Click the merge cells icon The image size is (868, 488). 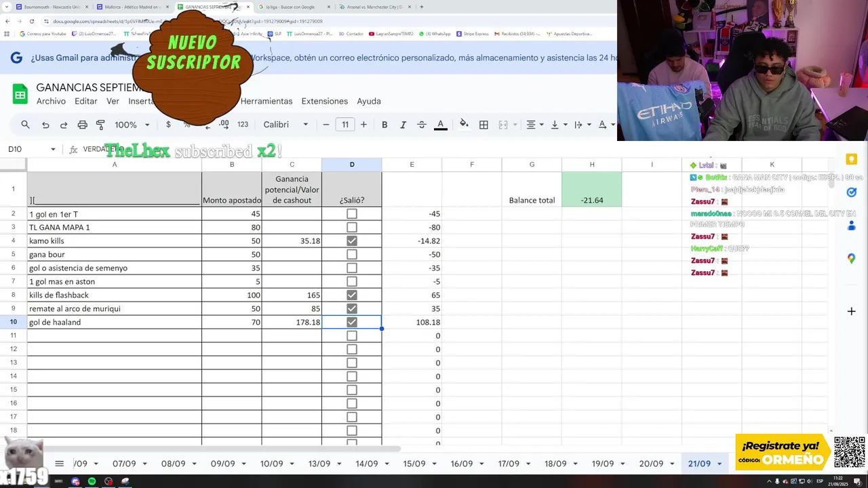pos(503,125)
